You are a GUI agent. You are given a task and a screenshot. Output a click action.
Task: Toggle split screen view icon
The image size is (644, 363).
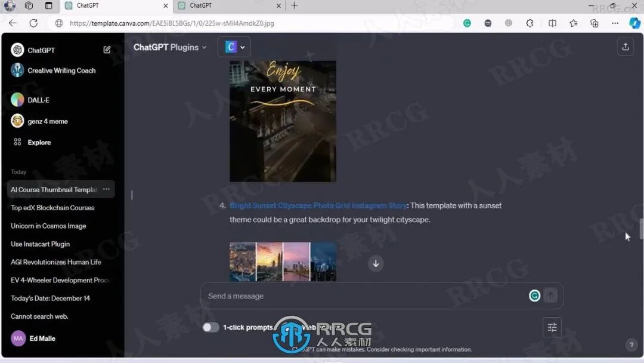pos(552,23)
